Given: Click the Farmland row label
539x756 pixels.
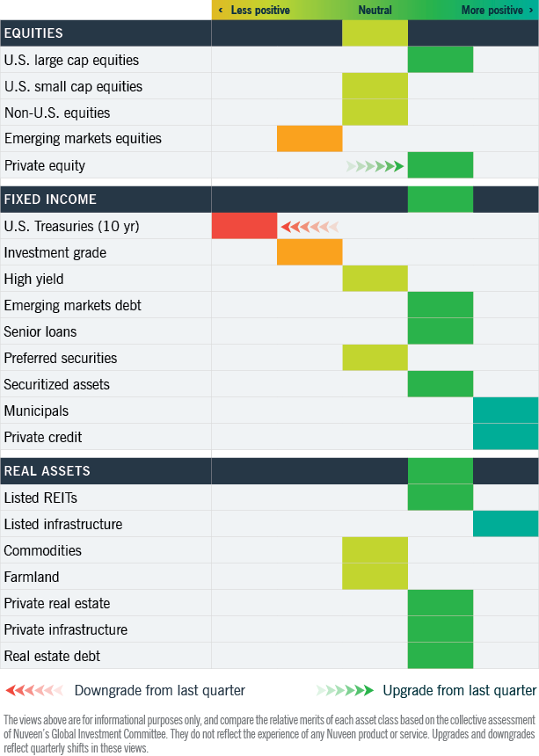Looking at the screenshot, I should (x=32, y=577).
